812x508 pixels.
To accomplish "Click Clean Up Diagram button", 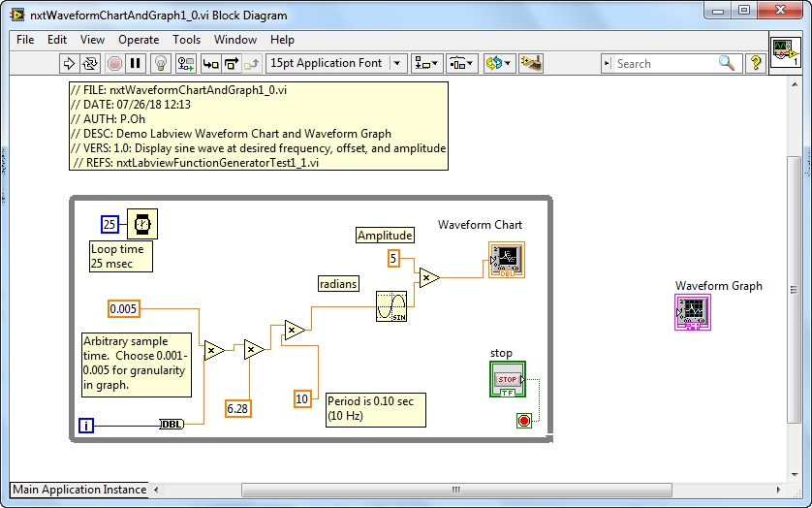I will (x=531, y=64).
